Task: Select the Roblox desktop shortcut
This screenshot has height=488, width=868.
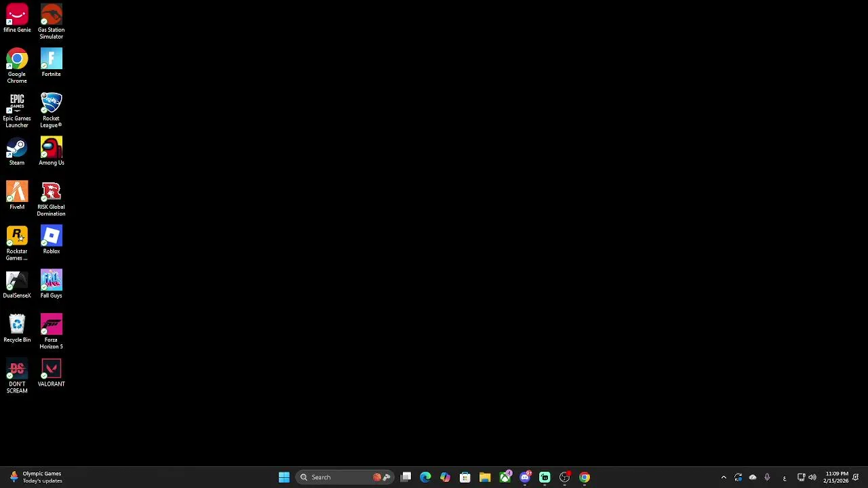Action: tap(51, 240)
